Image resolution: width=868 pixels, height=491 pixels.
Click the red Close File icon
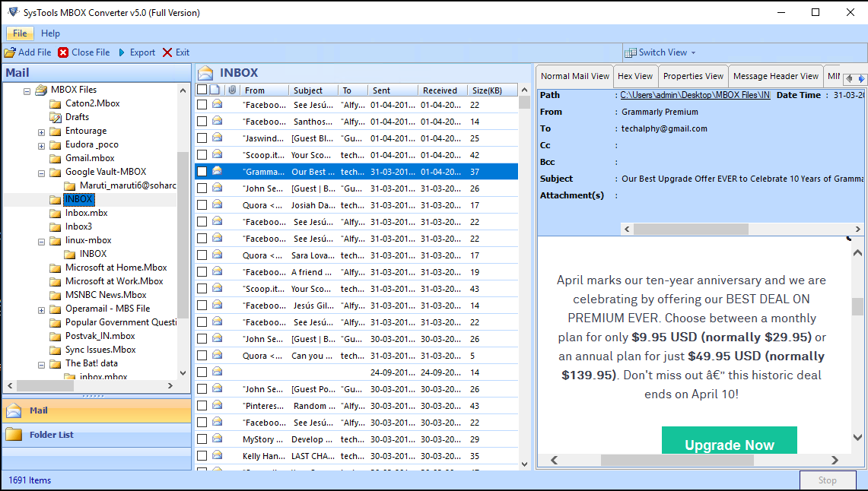coord(63,52)
